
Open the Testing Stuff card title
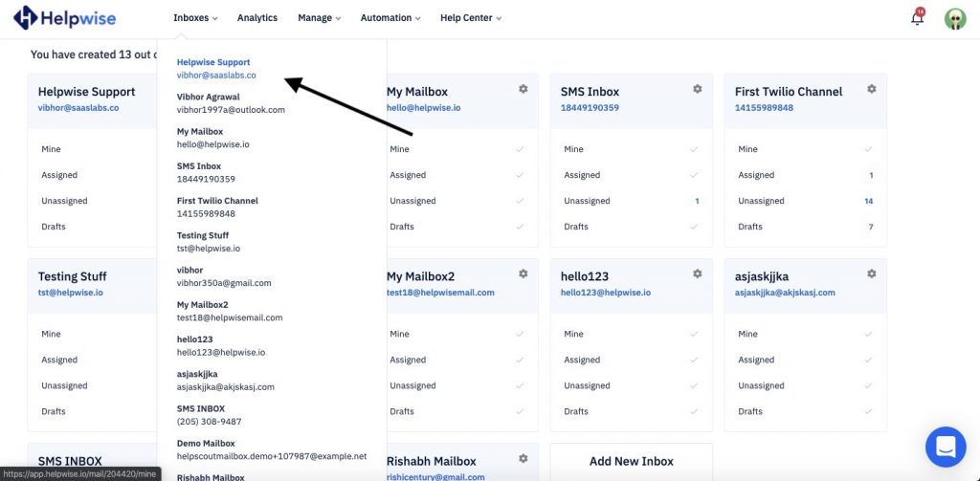point(73,276)
